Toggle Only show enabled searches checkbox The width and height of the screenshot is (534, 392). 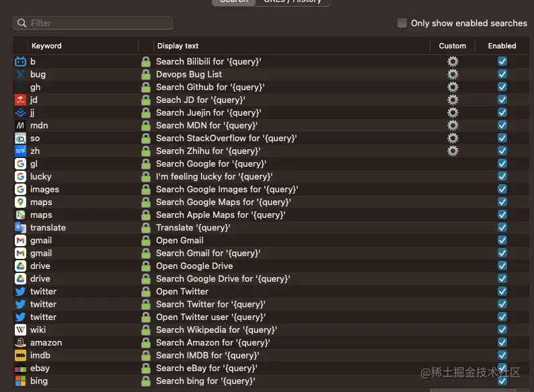[x=402, y=23]
